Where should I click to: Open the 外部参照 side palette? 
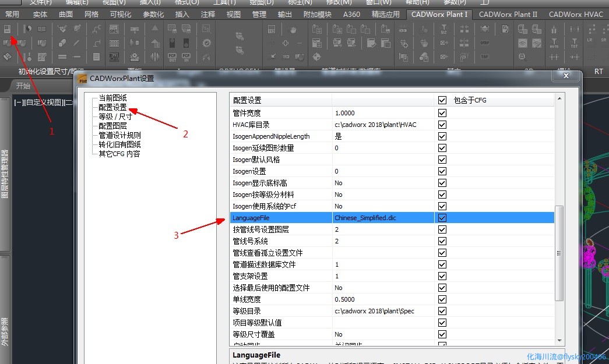[5, 332]
